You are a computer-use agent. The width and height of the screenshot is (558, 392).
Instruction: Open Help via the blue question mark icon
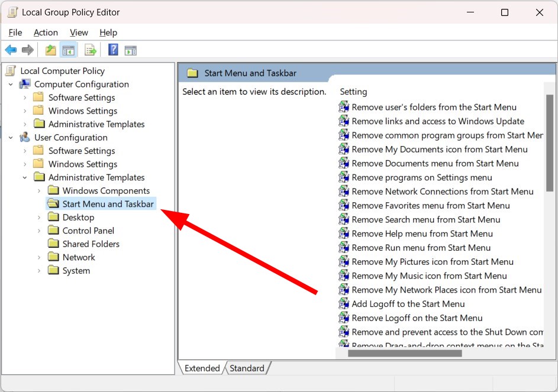113,50
